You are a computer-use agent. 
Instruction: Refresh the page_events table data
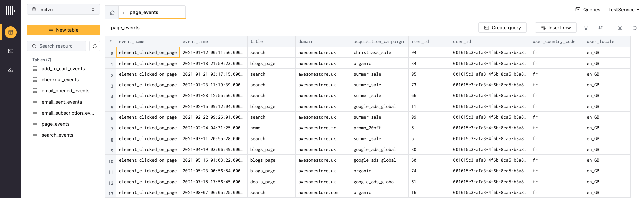[635, 28]
